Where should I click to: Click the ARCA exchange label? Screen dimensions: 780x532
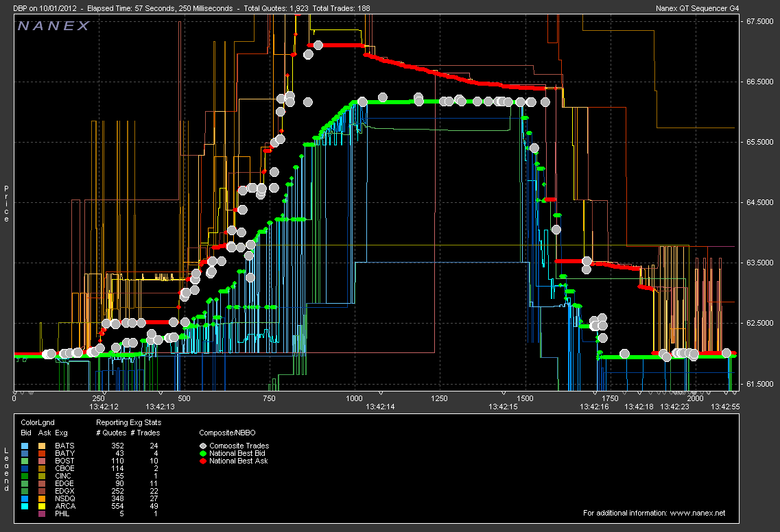tap(65, 506)
